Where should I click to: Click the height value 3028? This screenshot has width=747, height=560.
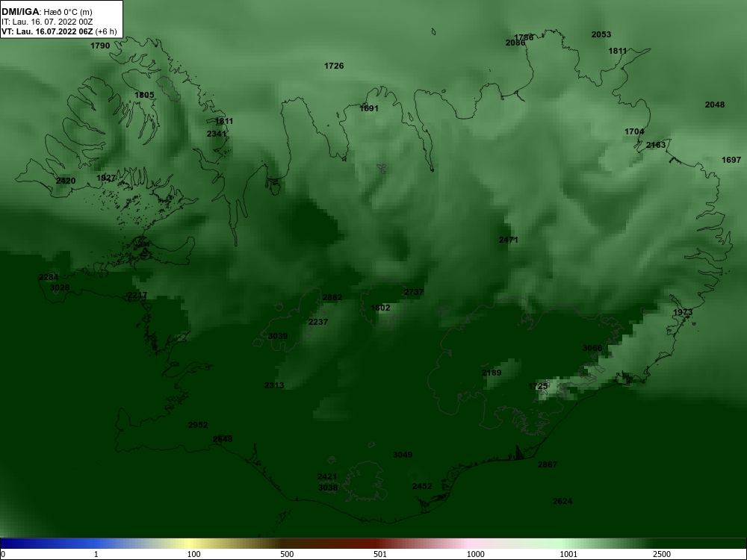click(x=60, y=287)
